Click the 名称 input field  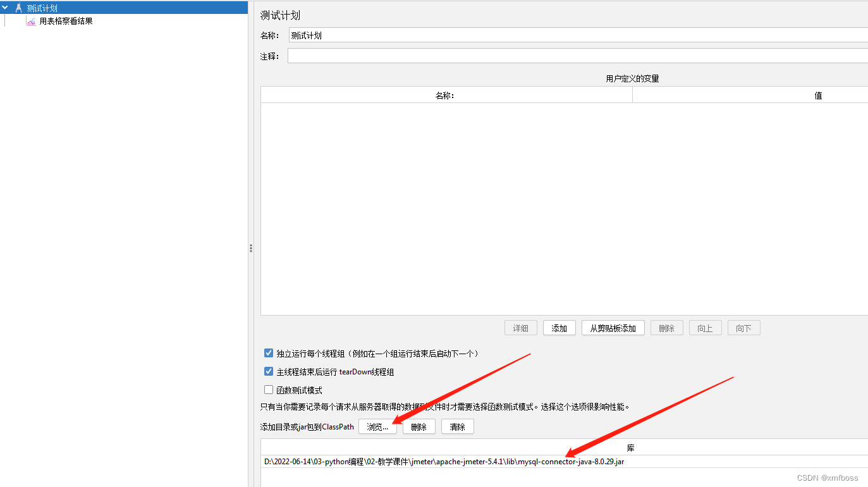(x=578, y=35)
